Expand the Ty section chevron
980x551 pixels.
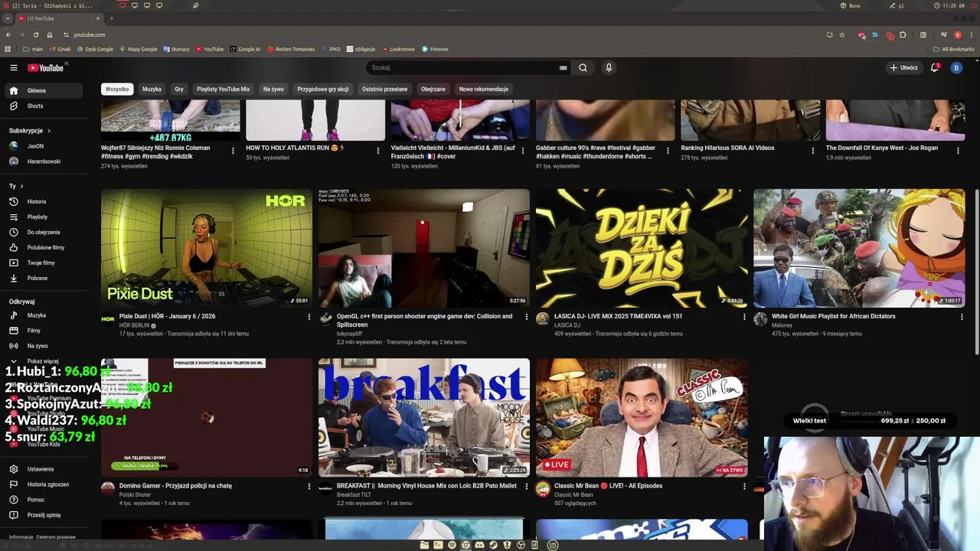click(x=21, y=186)
